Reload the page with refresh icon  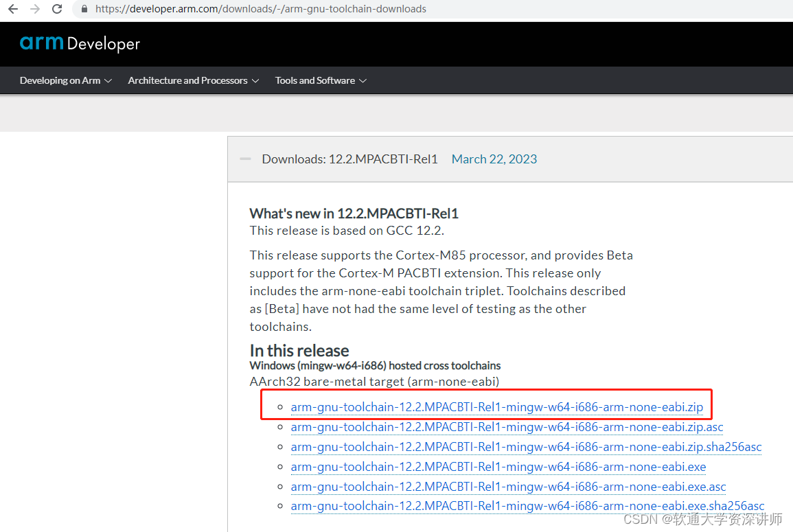[x=57, y=9]
